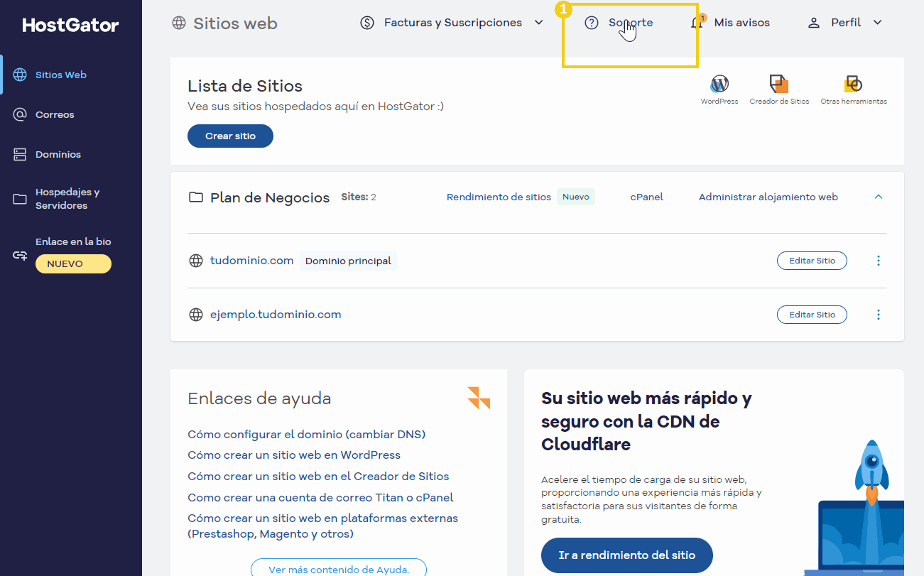The height and width of the screenshot is (576, 924).
Task: Click the dollar icon for Facturas y Suscripciones
Action: 367,23
